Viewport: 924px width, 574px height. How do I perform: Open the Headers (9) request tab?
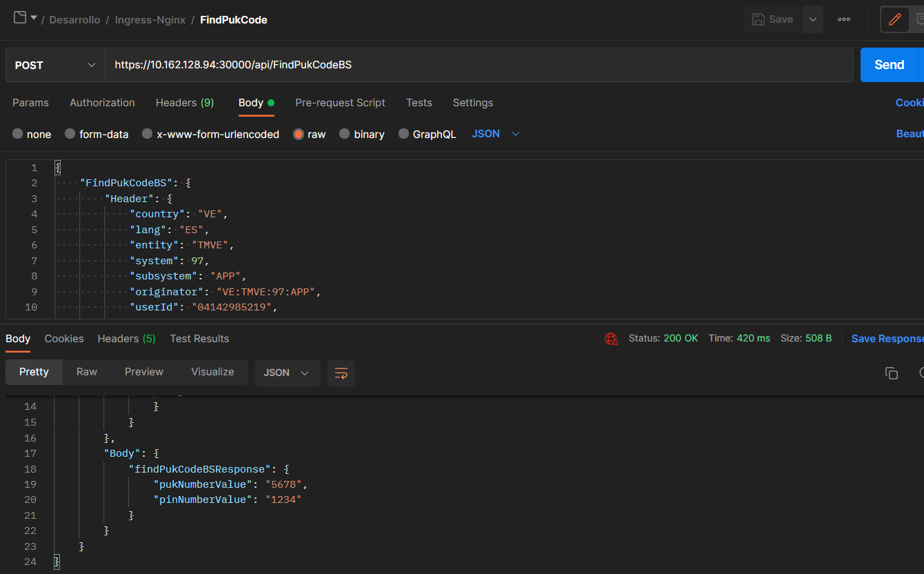click(x=185, y=103)
